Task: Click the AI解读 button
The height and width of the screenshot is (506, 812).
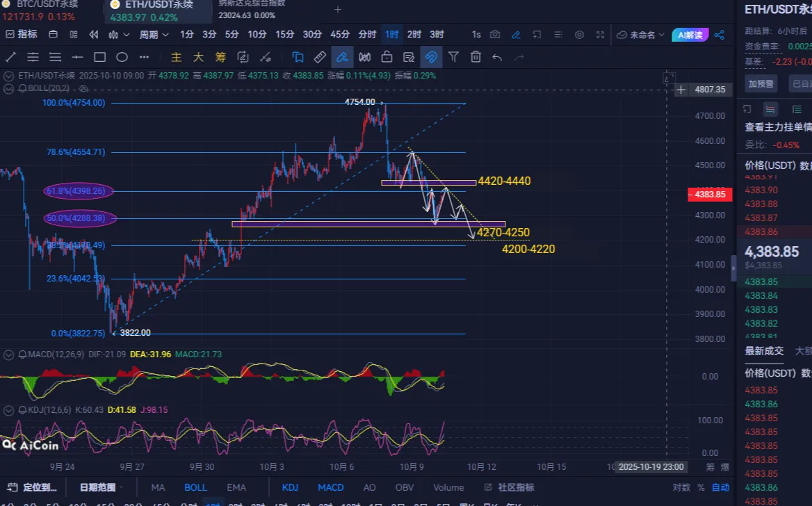Action: (x=690, y=34)
